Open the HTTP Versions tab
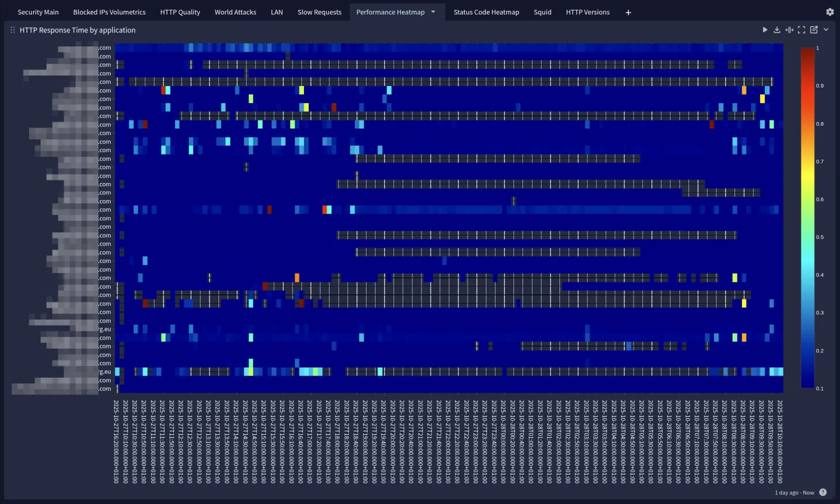Image resolution: width=840 pixels, height=504 pixels. click(x=587, y=12)
